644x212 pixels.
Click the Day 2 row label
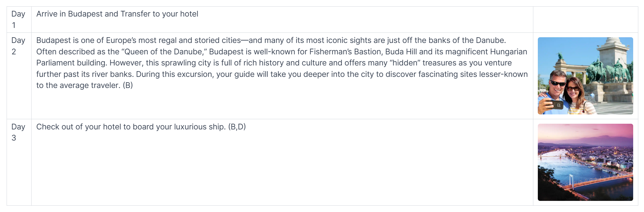pyautogui.click(x=18, y=46)
